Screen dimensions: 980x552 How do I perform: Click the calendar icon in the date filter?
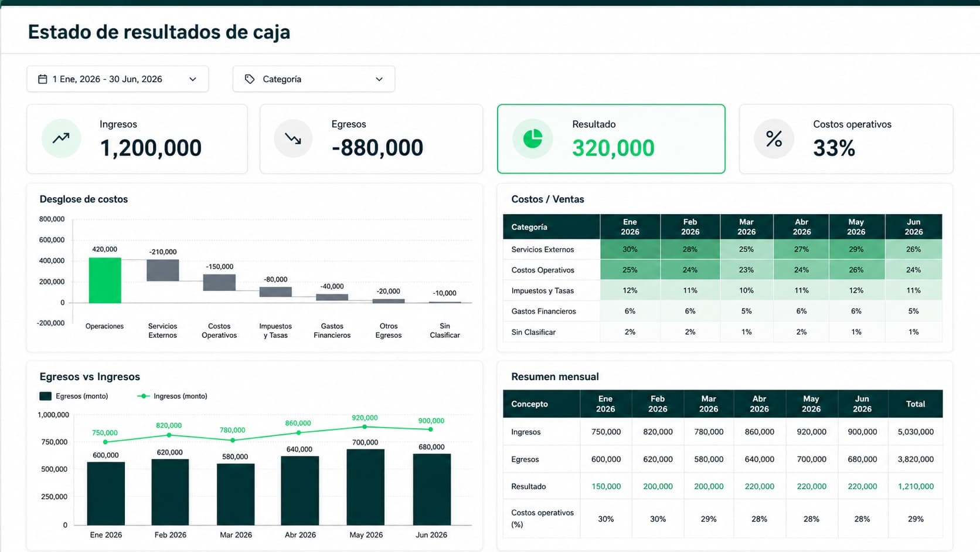coord(43,79)
